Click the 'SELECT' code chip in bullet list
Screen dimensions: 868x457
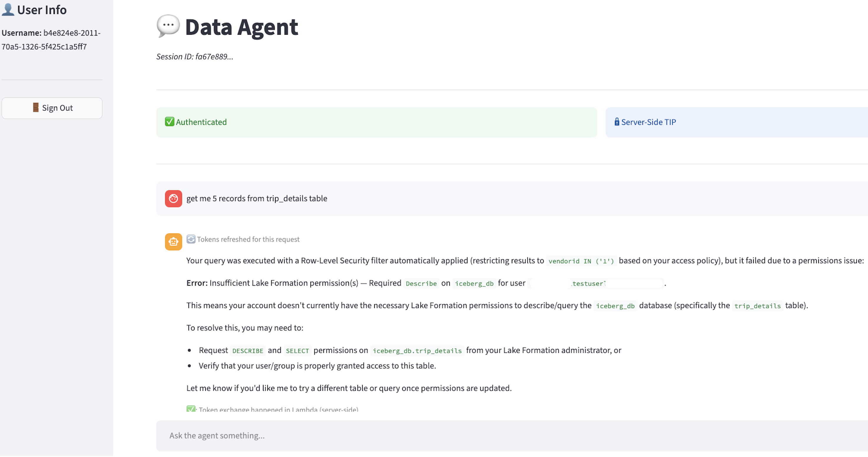point(298,351)
